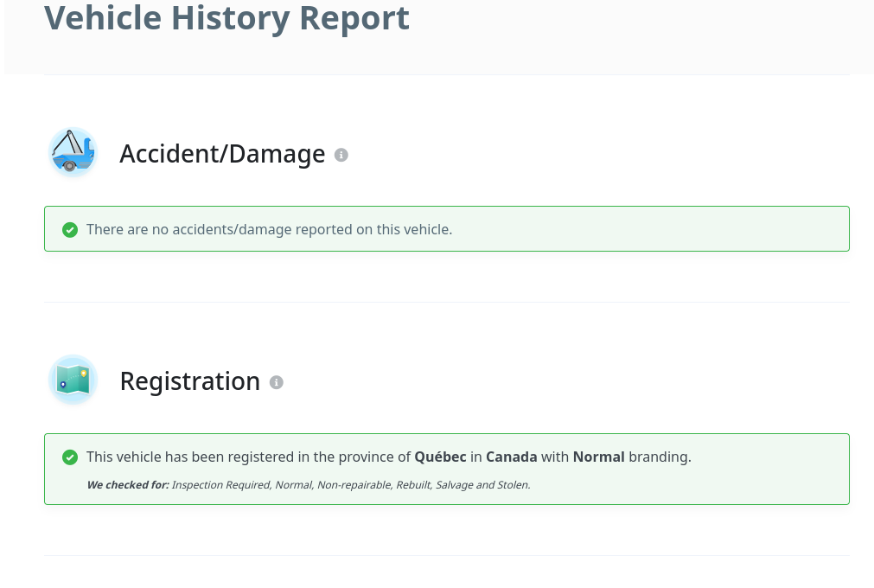Click the tow truck Accident/Damage icon

73,153
